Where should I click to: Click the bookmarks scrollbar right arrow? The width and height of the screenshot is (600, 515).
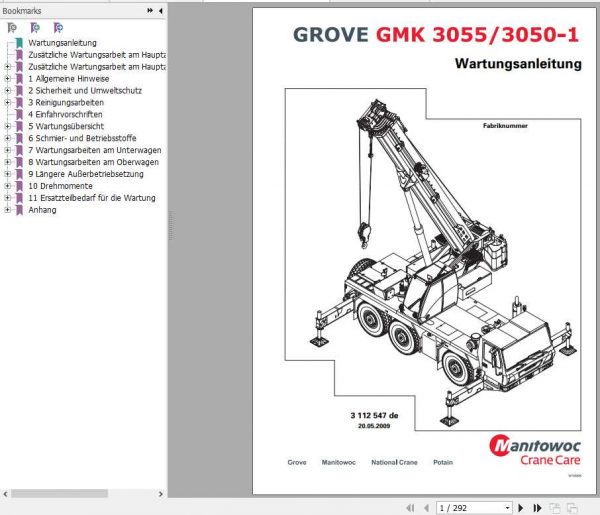point(161,494)
